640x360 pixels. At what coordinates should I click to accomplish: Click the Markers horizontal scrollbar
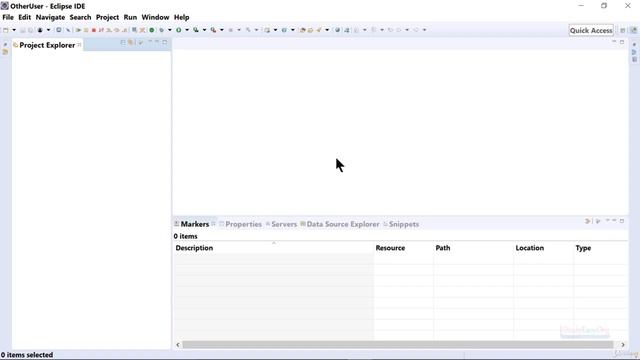(398, 344)
